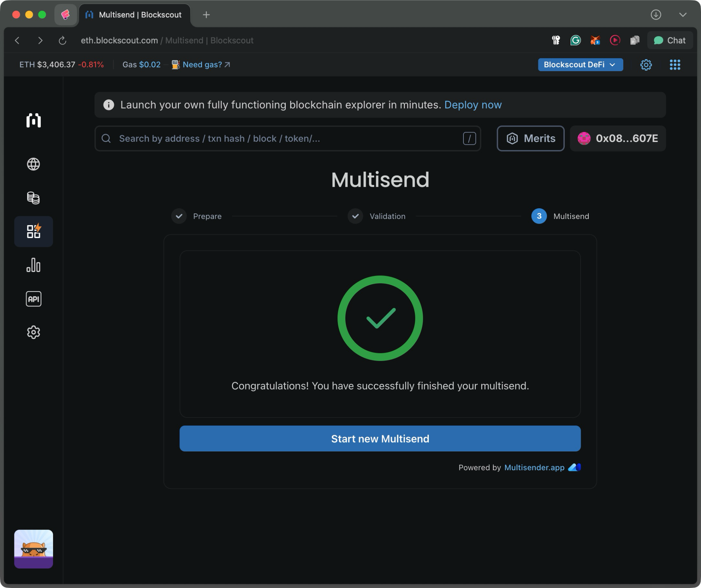The height and width of the screenshot is (588, 701).
Task: Open the API documentation icon
Action: [33, 298]
